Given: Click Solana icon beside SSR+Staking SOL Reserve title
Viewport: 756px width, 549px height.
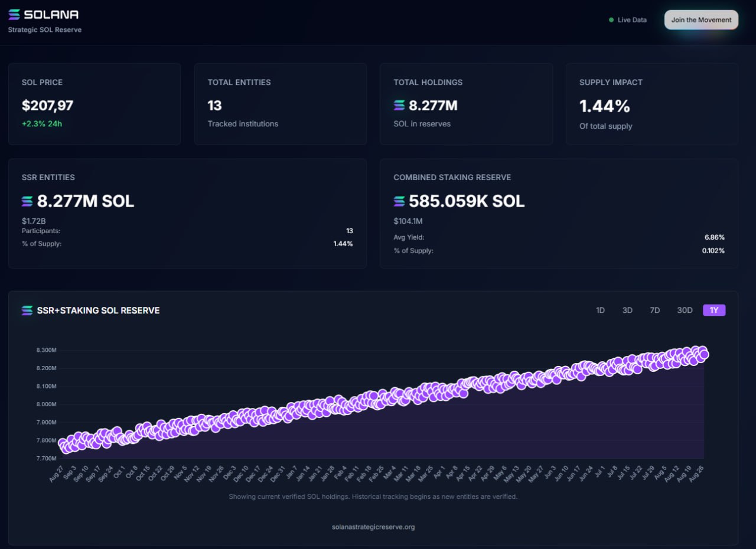Looking at the screenshot, I should [x=27, y=311].
